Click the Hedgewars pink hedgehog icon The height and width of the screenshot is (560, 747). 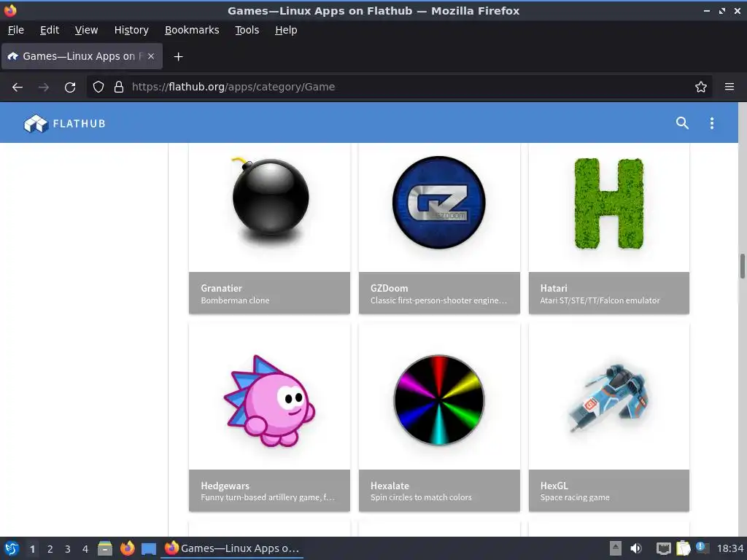[x=269, y=401]
